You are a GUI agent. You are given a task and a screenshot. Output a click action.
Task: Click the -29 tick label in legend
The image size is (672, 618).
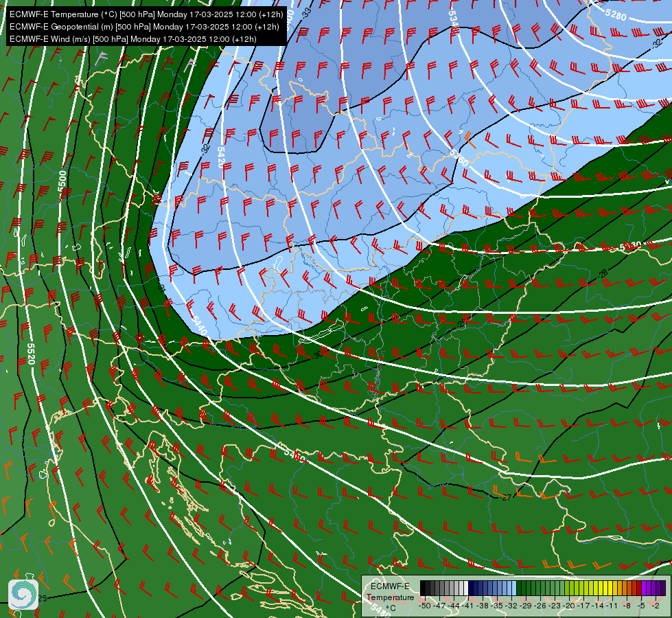(526, 606)
